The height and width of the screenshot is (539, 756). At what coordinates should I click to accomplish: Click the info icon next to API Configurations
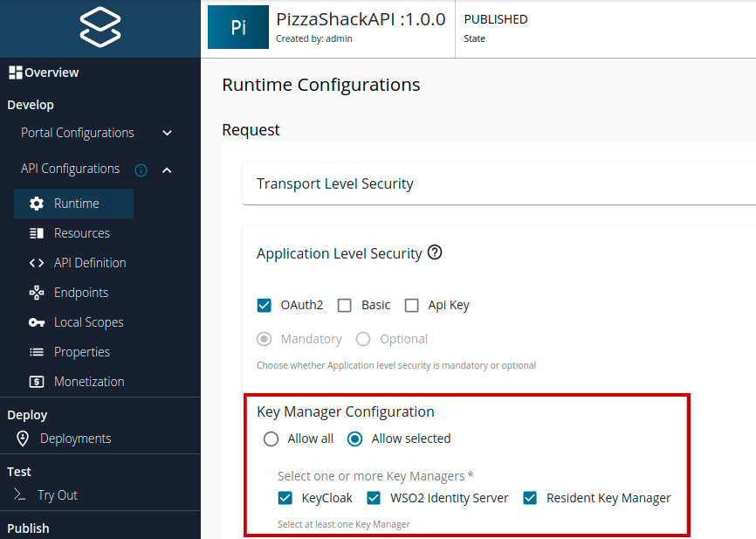click(x=141, y=169)
